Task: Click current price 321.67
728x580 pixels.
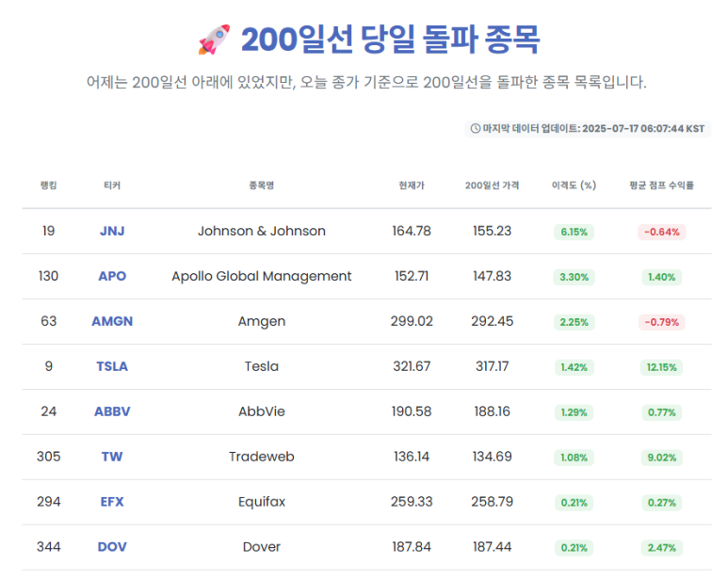Action: (x=412, y=366)
